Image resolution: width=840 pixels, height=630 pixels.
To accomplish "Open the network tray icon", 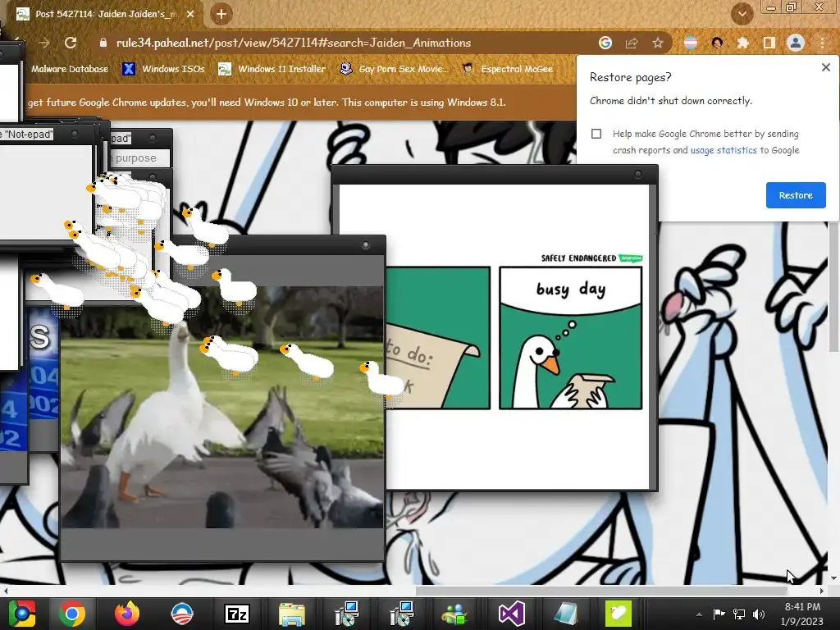I will coord(739,614).
